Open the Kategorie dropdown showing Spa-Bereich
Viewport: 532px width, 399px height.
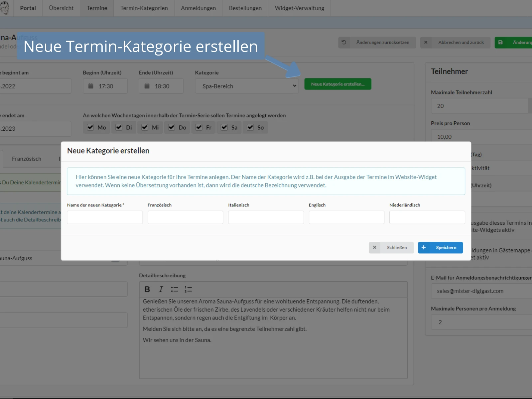pos(247,86)
